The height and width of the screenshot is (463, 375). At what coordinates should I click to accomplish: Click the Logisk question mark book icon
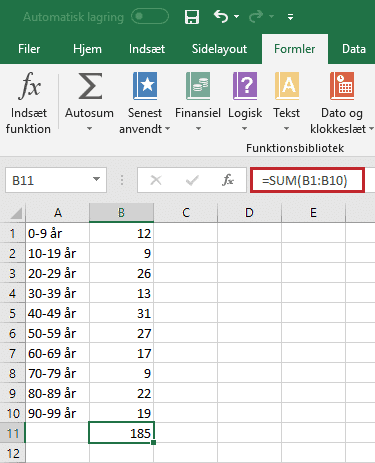click(245, 86)
